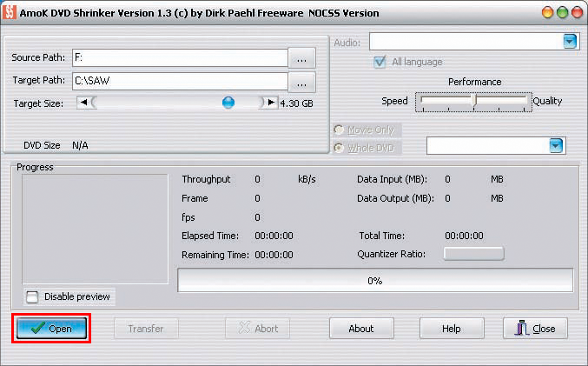The height and width of the screenshot is (366, 588).
Task: Click the Transfer button
Action: [x=146, y=329]
